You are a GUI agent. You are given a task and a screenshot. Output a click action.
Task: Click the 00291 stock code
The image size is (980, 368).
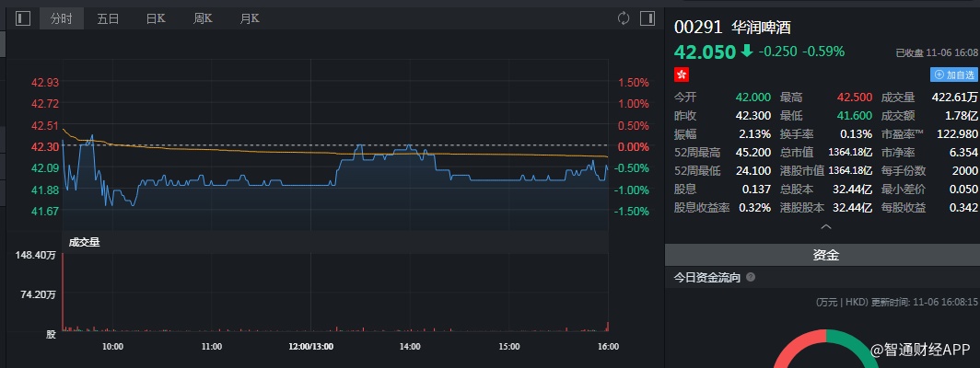click(697, 28)
